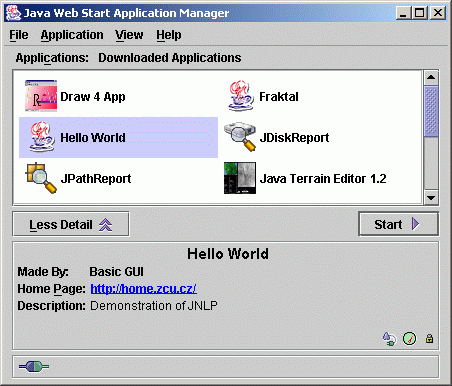The image size is (452, 386).
Task: Select the Draw 4 App icon
Action: 41,96
